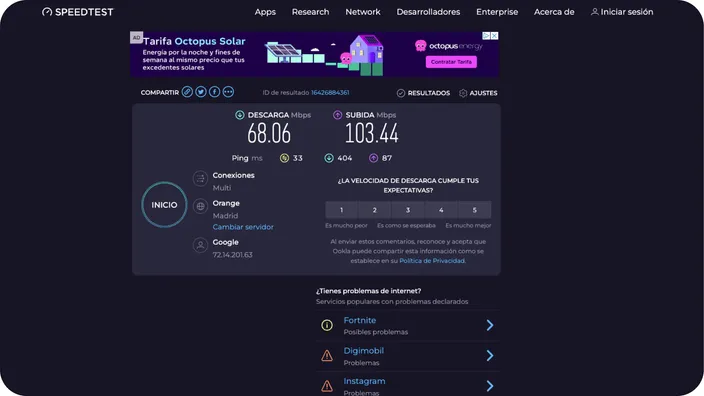Click the ad choices icon on banner

coord(486,35)
